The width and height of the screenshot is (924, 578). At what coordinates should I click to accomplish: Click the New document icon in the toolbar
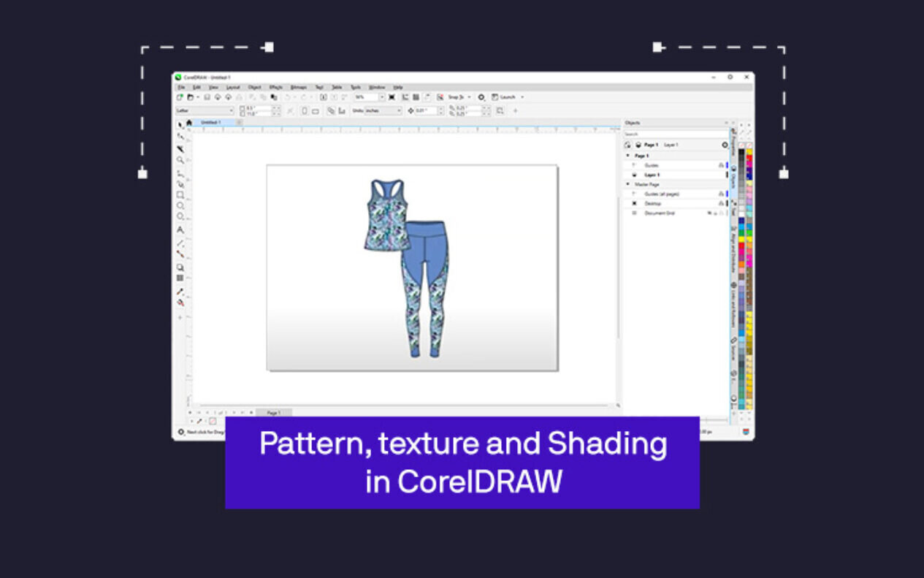pyautogui.click(x=180, y=96)
